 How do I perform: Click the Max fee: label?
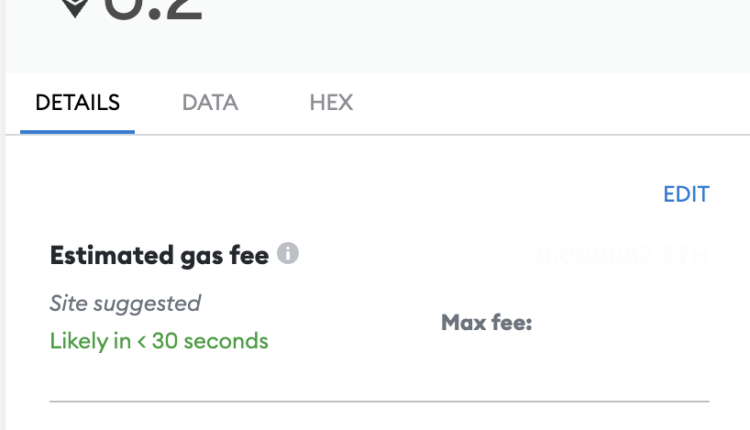point(486,323)
